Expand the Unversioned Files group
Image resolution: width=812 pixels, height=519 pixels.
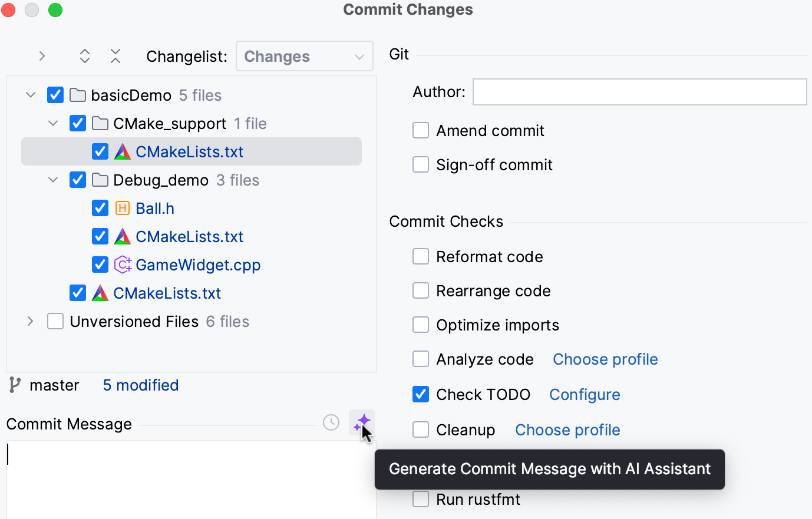pos(30,320)
